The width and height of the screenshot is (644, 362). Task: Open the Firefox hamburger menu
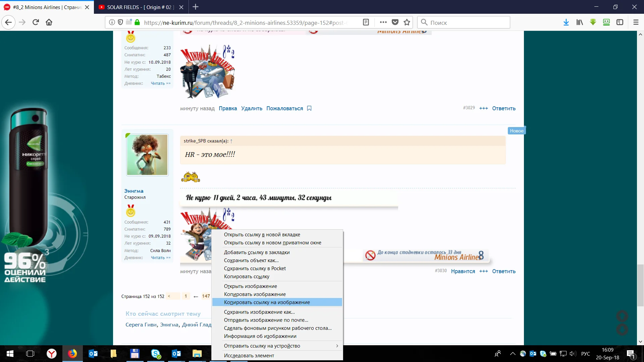tap(636, 22)
